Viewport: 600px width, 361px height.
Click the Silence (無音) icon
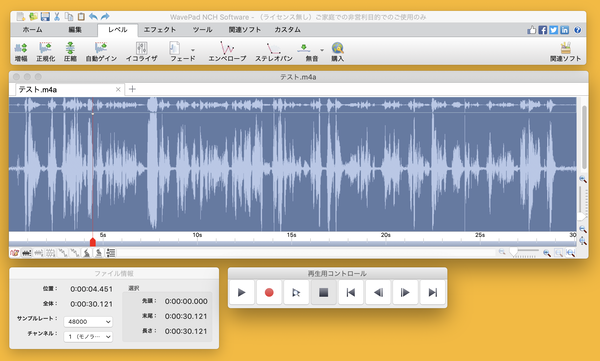click(304, 49)
